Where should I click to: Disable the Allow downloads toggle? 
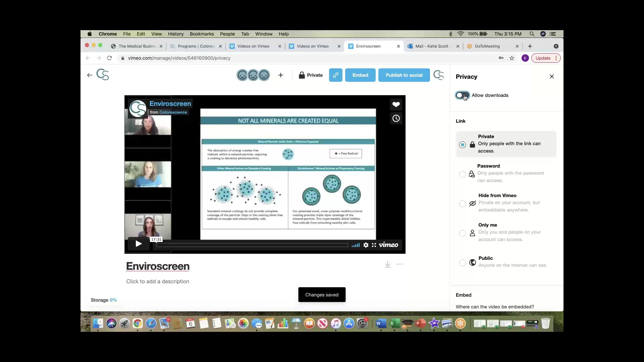pyautogui.click(x=462, y=95)
